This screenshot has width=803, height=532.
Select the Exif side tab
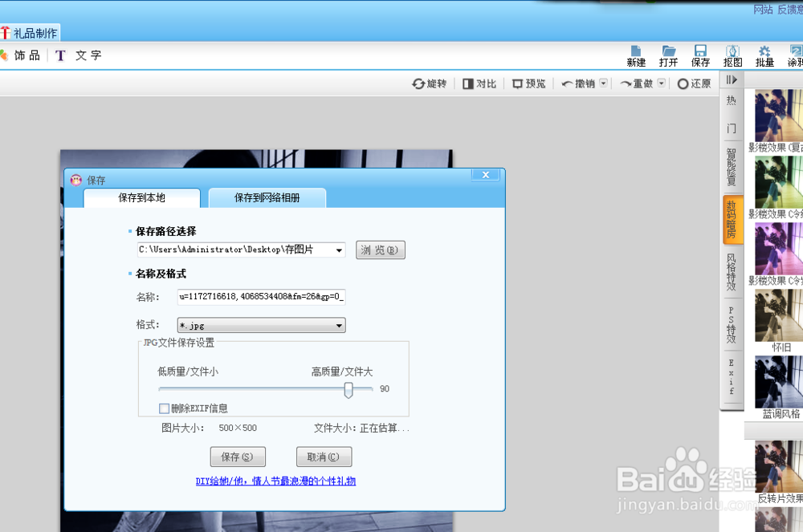[x=732, y=377]
